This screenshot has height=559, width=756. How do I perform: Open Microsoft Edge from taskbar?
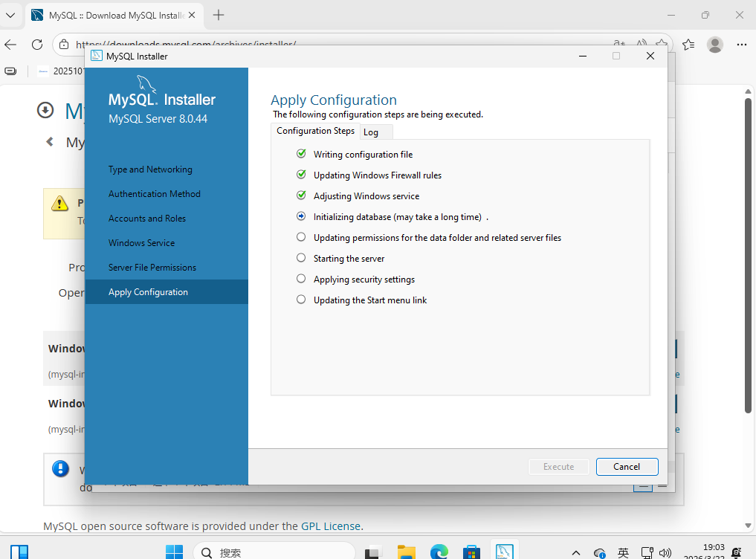(x=439, y=552)
